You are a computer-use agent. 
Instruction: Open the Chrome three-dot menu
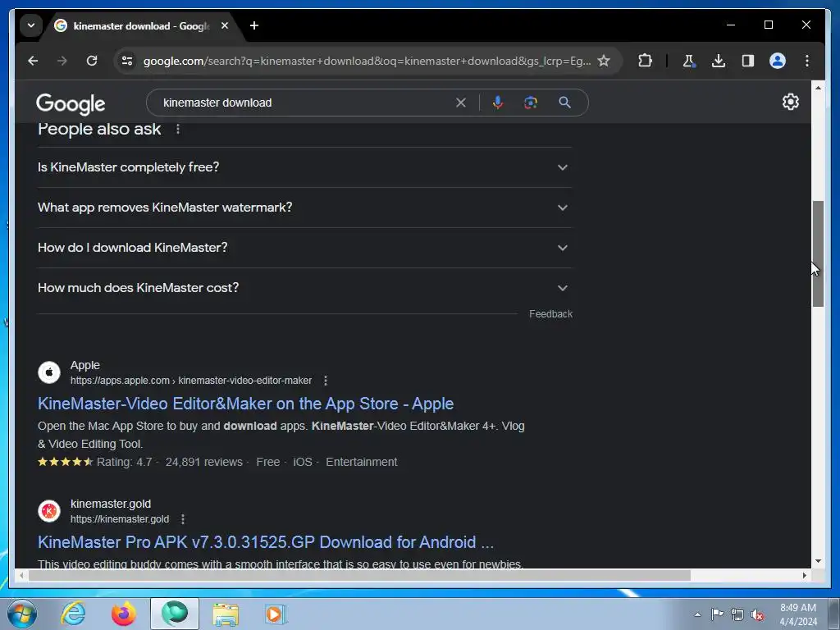tap(807, 61)
